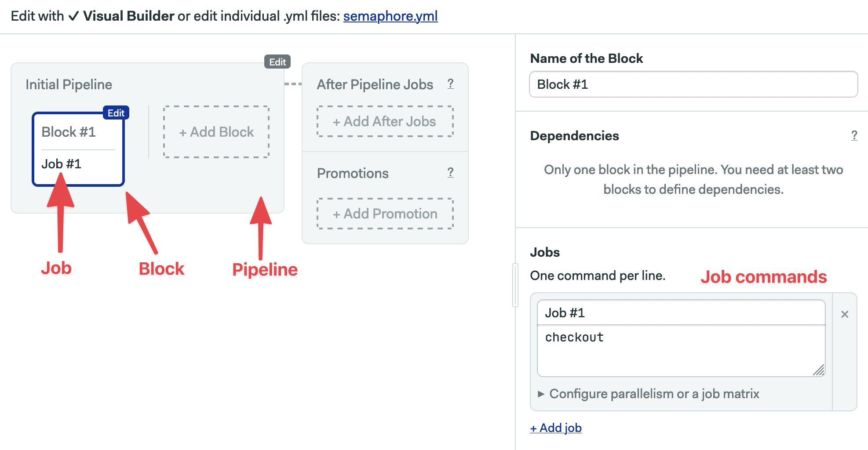Expand Configure parallelism or a job matrix

[x=654, y=394]
